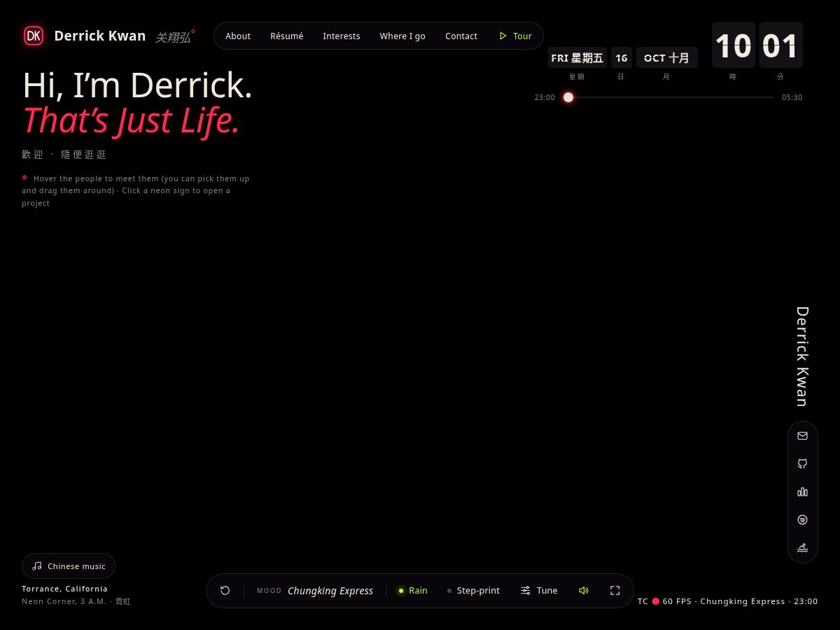The width and height of the screenshot is (840, 630).
Task: Click the DK logo icon
Action: tap(34, 36)
